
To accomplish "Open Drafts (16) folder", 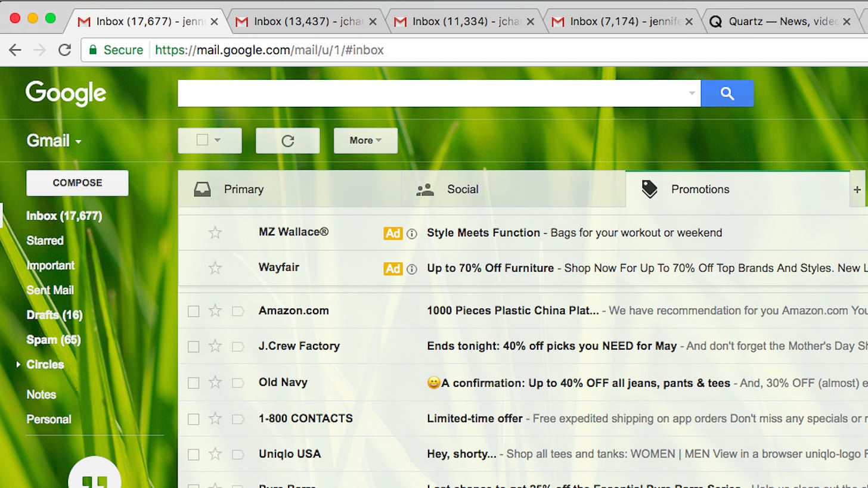I will pyautogui.click(x=54, y=315).
